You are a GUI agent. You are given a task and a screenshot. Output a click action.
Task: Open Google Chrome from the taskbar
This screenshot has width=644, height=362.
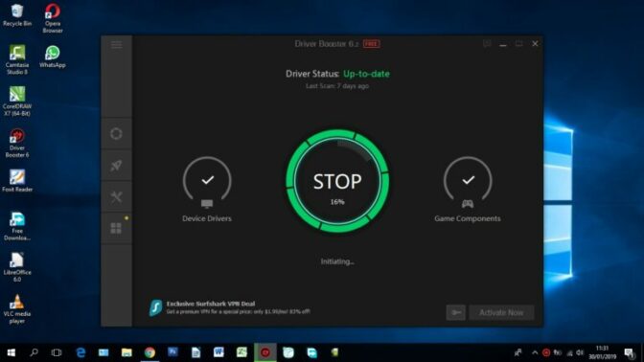coord(149,352)
